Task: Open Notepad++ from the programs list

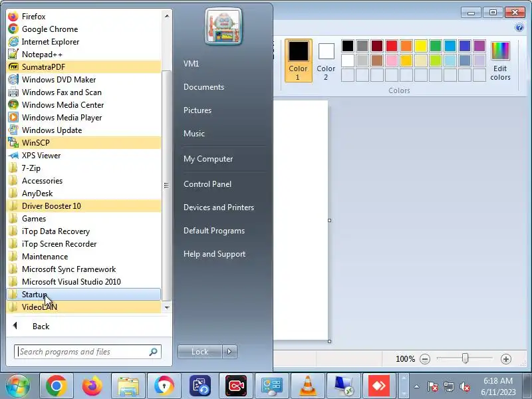Action: pyautogui.click(x=84, y=55)
